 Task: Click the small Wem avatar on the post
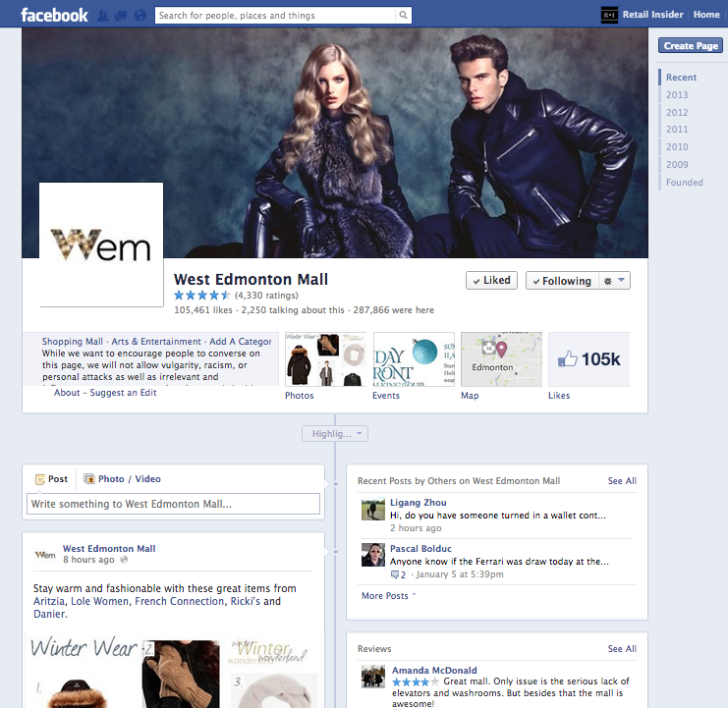(x=45, y=555)
